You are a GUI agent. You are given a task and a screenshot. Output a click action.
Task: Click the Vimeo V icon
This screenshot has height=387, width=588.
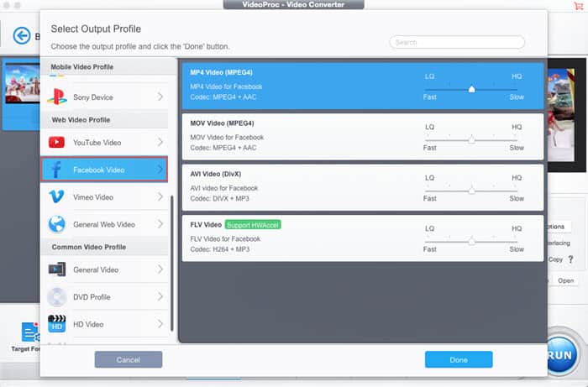pyautogui.click(x=56, y=196)
